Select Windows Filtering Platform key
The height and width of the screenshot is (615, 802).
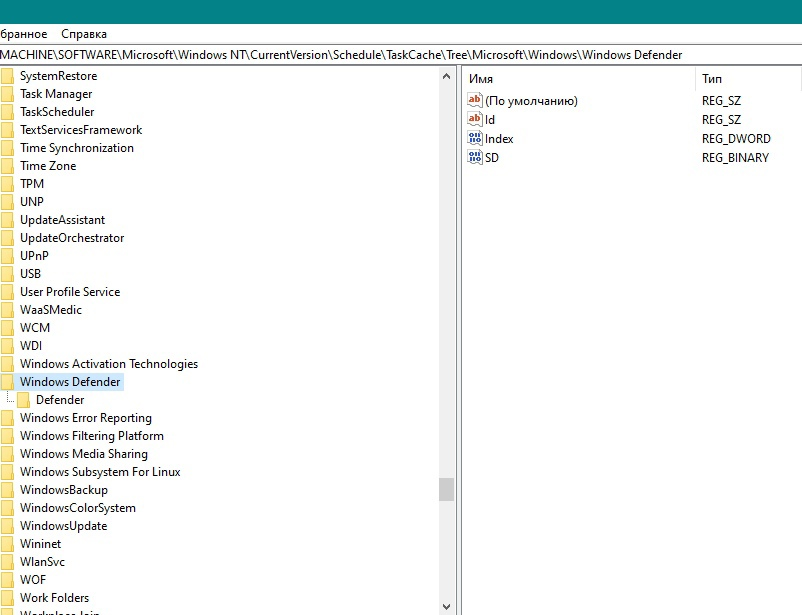click(x=92, y=436)
